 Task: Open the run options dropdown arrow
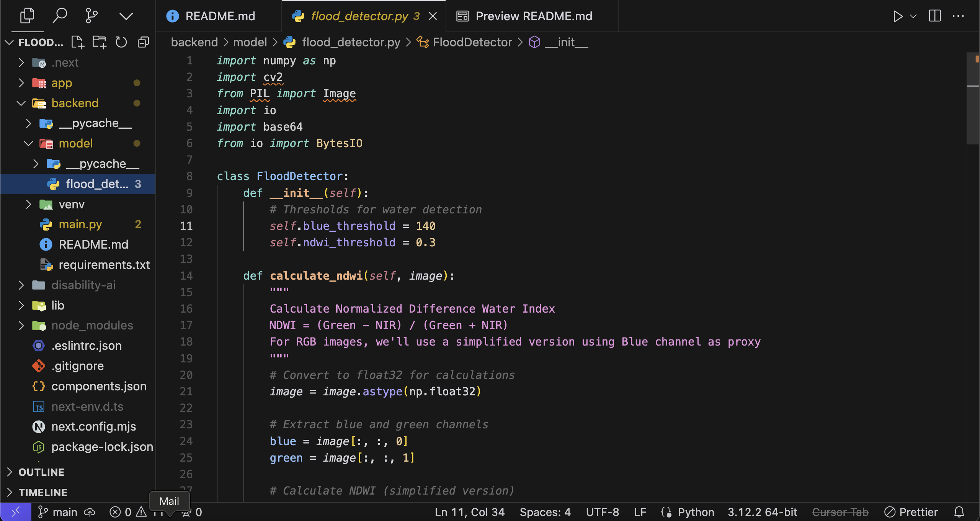[x=913, y=16]
